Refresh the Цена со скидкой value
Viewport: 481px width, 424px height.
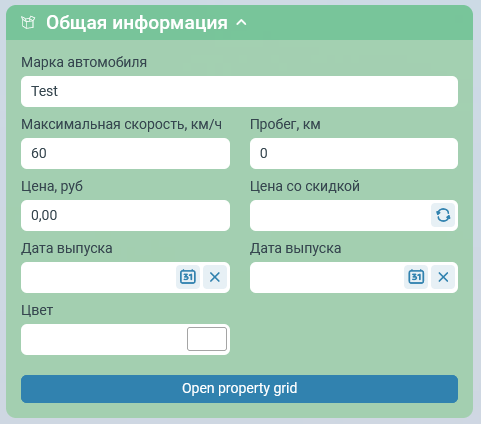click(443, 215)
